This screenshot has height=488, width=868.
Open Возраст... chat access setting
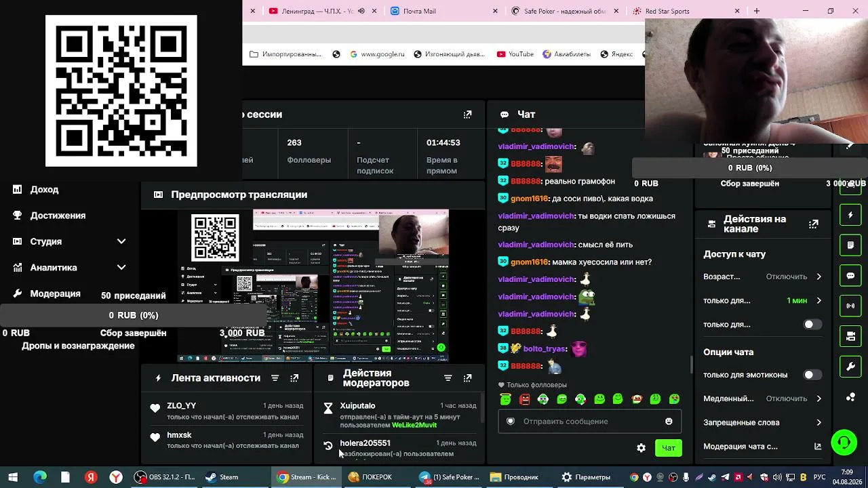click(x=763, y=277)
